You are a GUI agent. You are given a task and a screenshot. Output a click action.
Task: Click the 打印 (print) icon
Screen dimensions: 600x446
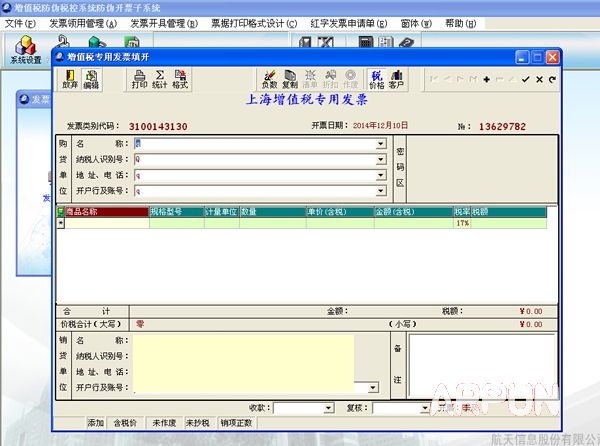point(139,79)
